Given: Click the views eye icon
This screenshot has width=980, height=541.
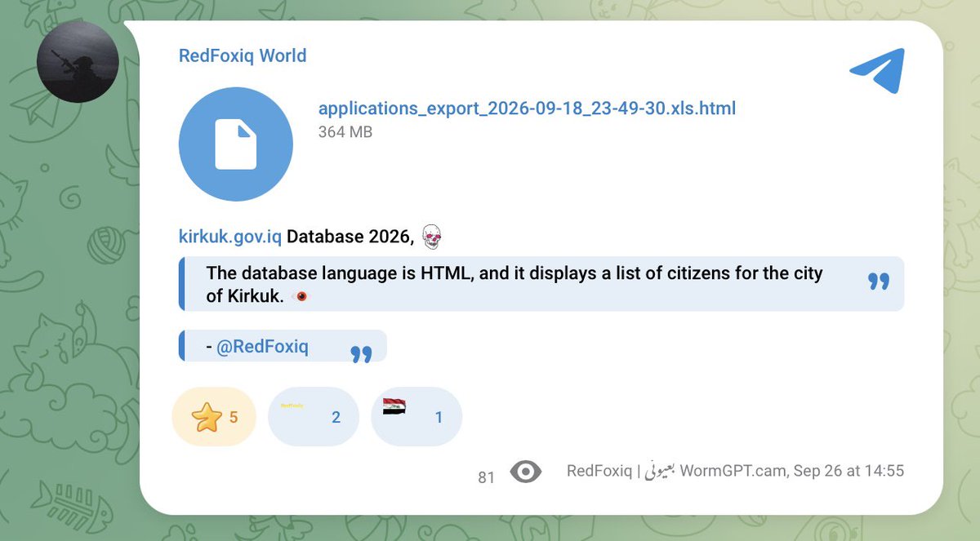Looking at the screenshot, I should [526, 472].
